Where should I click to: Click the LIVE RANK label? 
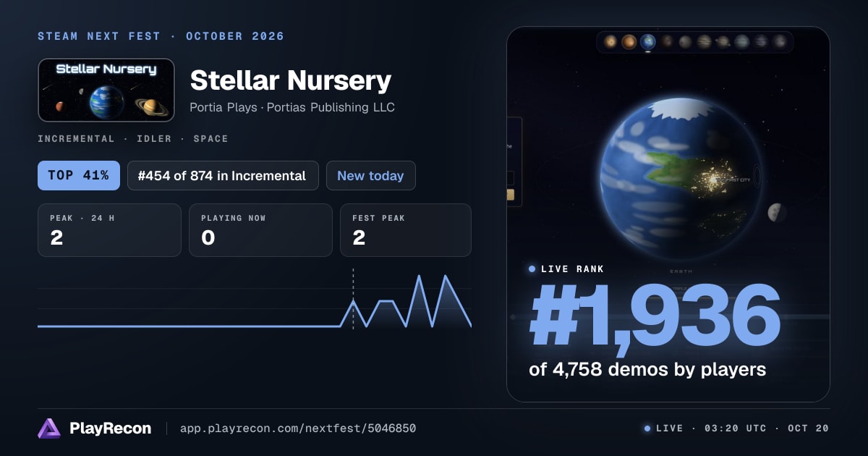(x=572, y=269)
